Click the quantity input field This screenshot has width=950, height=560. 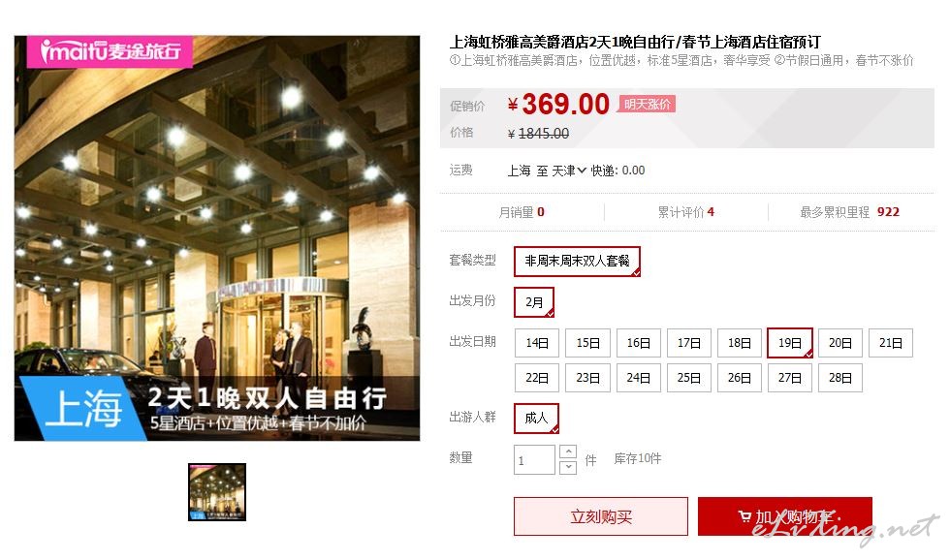(534, 460)
